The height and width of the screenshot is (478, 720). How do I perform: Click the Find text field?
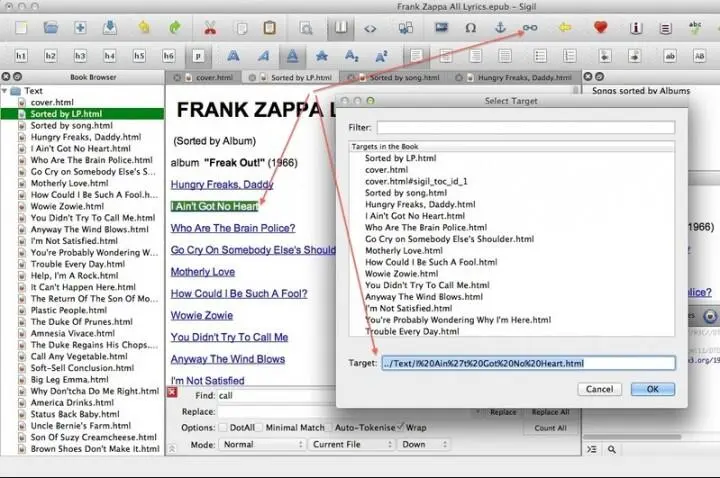tap(277, 395)
